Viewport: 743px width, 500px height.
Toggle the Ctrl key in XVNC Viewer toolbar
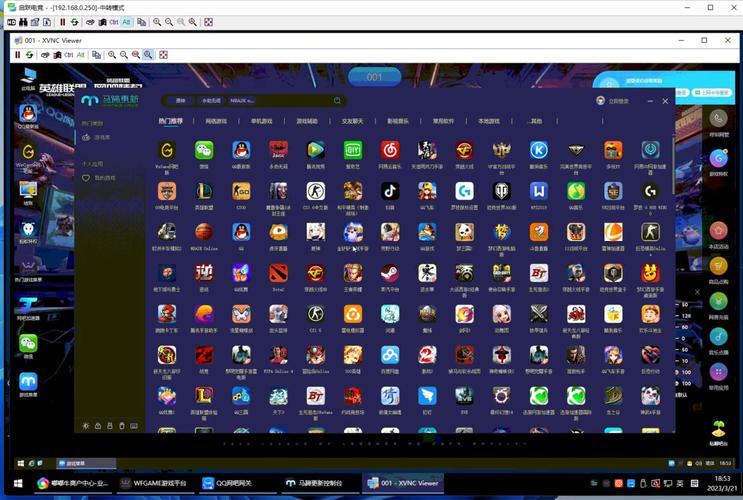[69, 55]
